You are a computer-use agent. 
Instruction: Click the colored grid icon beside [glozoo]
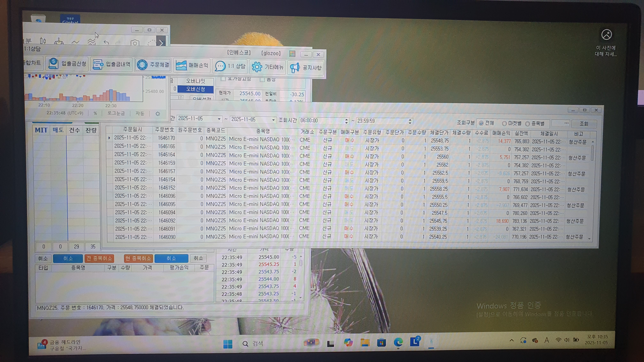(292, 54)
